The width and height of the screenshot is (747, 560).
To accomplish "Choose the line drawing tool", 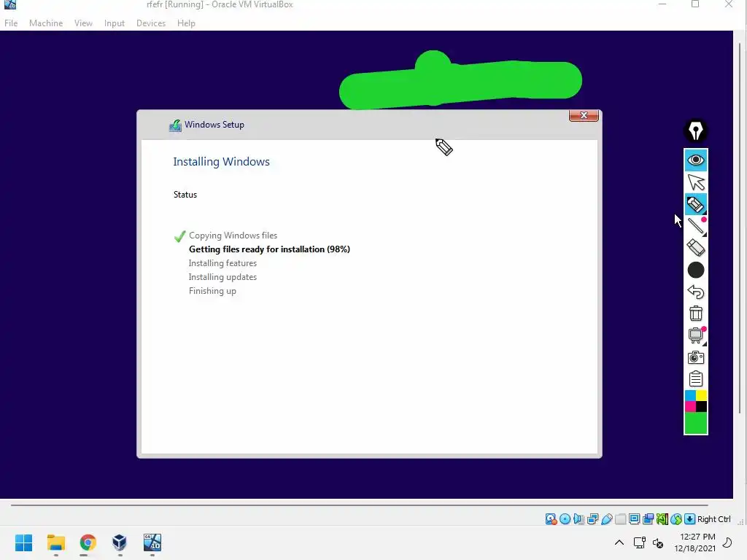I will [695, 226].
